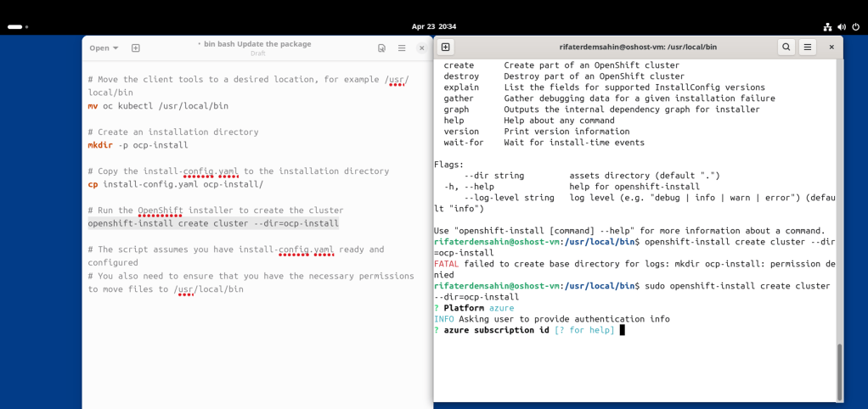868x409 pixels.
Task: Click the 'graph' command row in terminal
Action: (x=601, y=109)
